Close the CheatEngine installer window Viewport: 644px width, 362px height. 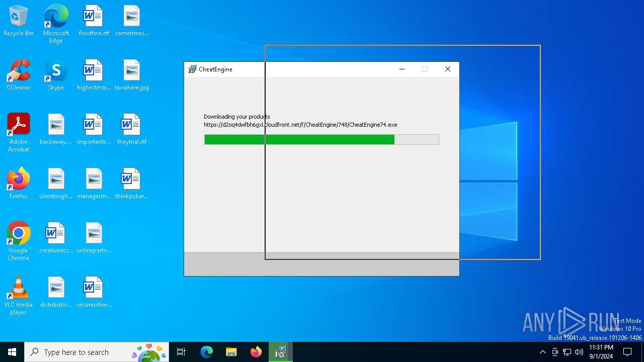pos(448,69)
